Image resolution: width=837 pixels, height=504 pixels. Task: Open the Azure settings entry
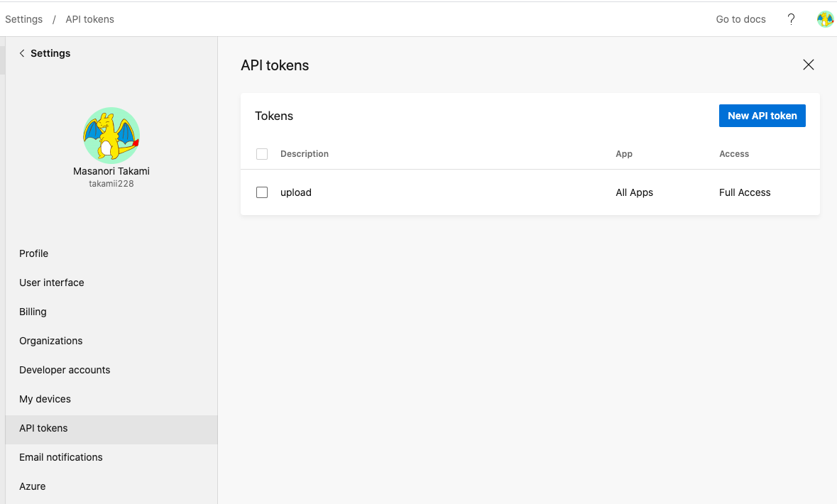33,486
